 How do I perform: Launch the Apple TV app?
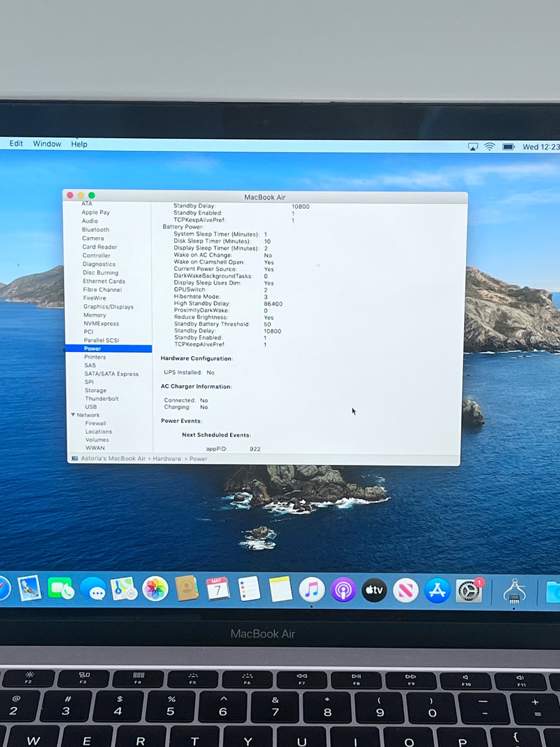[x=374, y=590]
